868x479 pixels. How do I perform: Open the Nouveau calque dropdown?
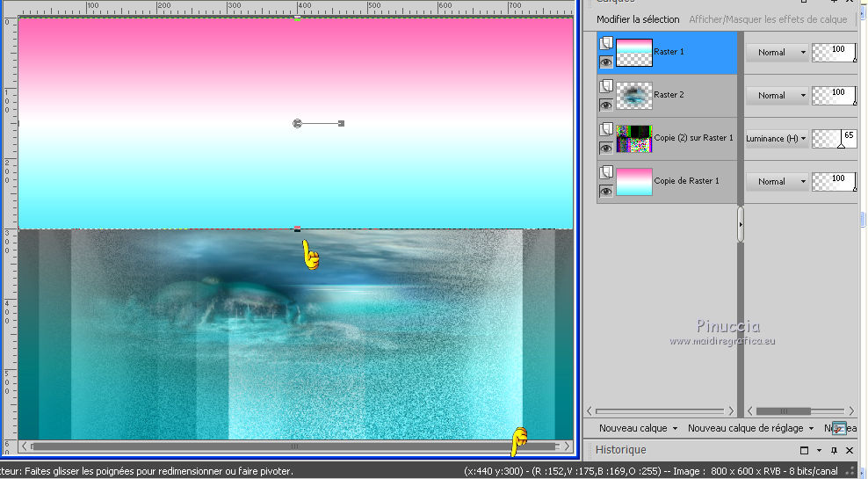click(639, 428)
